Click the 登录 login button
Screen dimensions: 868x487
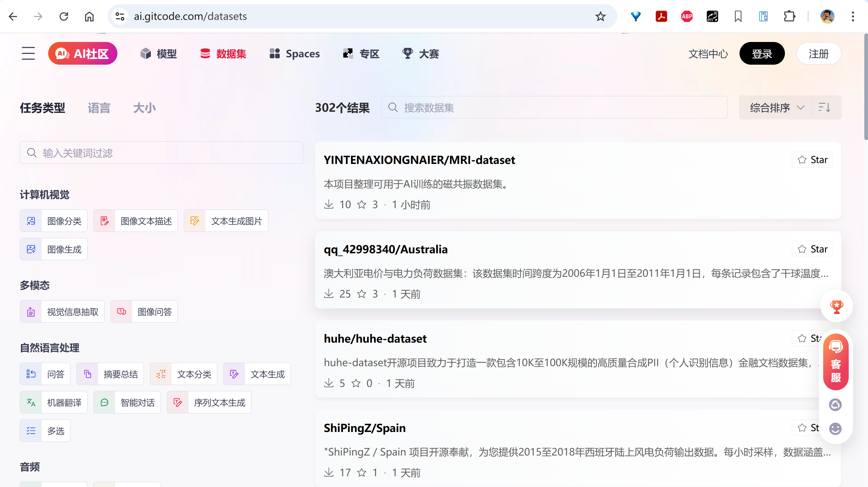point(762,54)
